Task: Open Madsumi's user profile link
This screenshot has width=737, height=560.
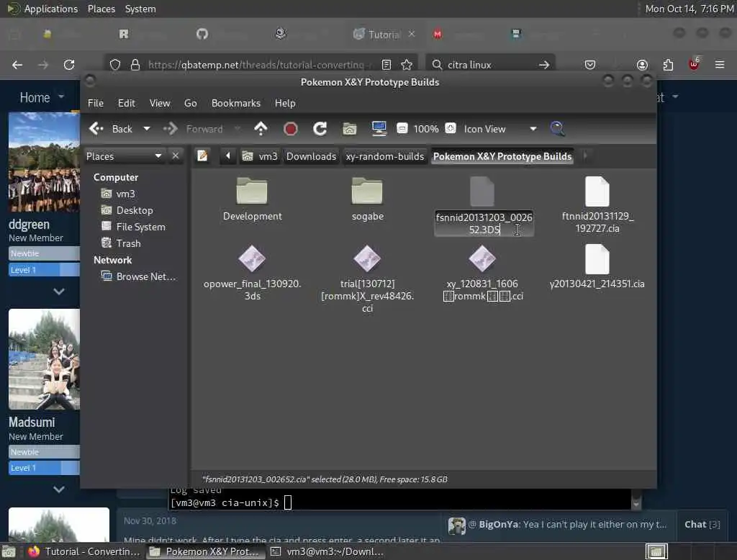Action: tap(32, 423)
